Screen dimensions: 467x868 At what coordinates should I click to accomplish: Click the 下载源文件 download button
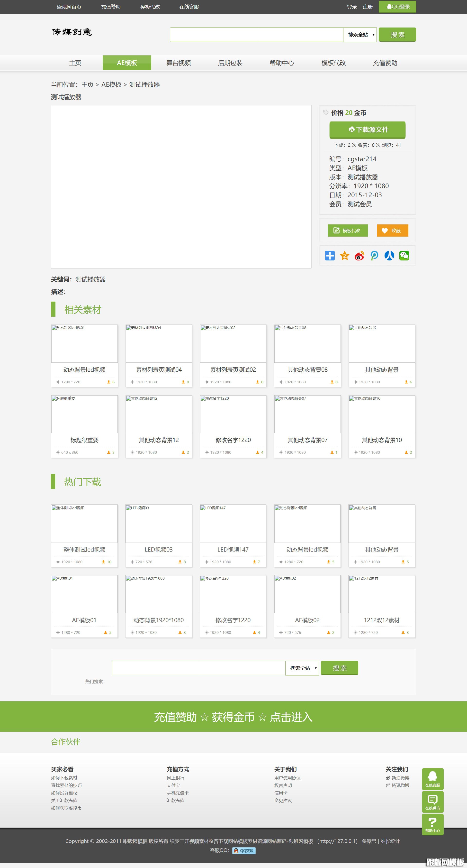tap(367, 130)
